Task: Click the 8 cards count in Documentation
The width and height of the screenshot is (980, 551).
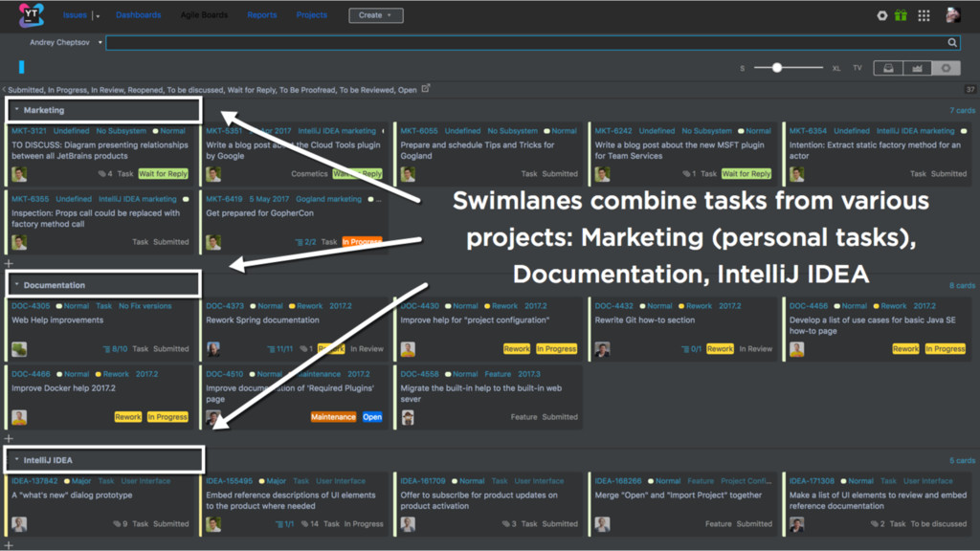Action: tap(963, 285)
